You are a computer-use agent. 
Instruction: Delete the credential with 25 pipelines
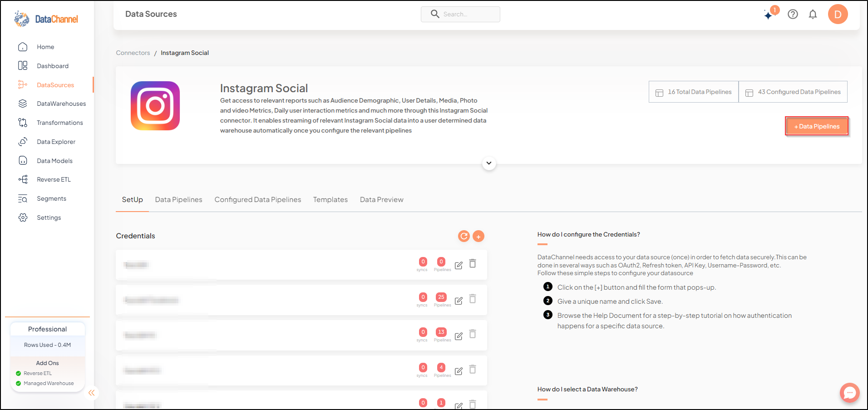click(473, 299)
